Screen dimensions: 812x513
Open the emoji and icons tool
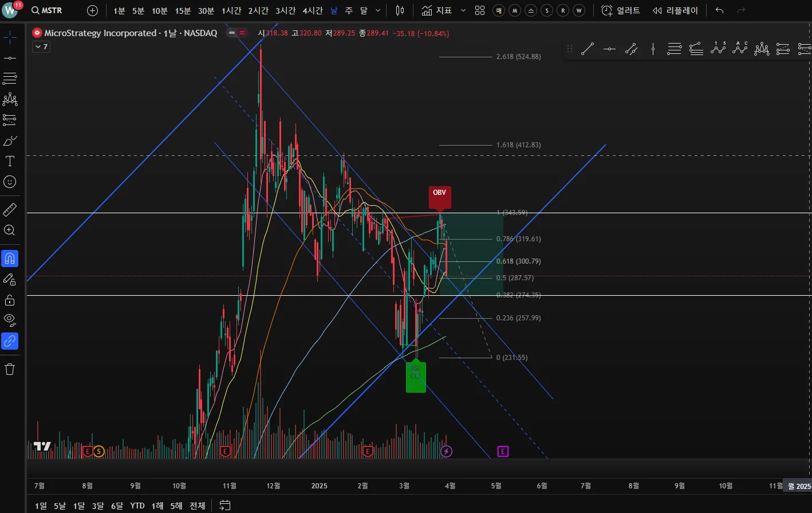click(10, 182)
